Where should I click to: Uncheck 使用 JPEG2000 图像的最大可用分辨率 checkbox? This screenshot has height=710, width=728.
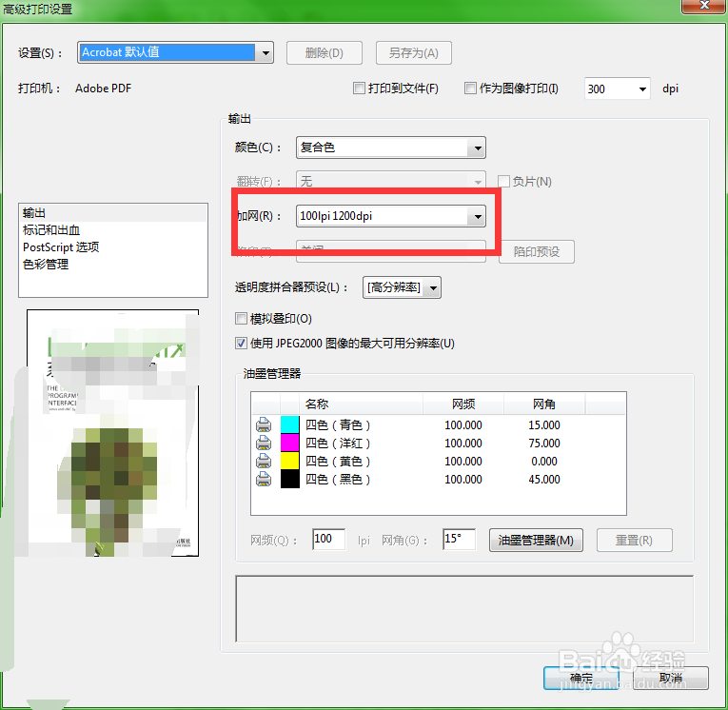pos(241,344)
